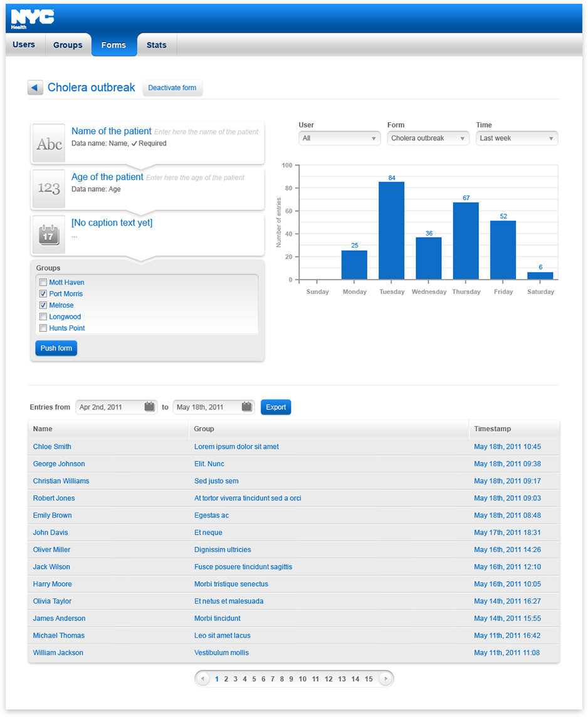Check the Longwood group checkbox
The height and width of the screenshot is (717, 588).
pos(43,317)
